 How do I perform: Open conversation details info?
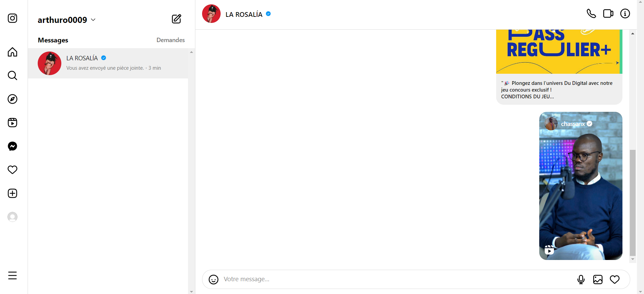tap(625, 13)
